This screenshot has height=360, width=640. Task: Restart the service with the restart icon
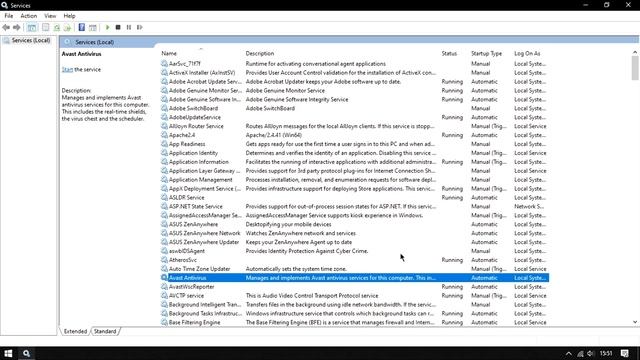coord(140,27)
